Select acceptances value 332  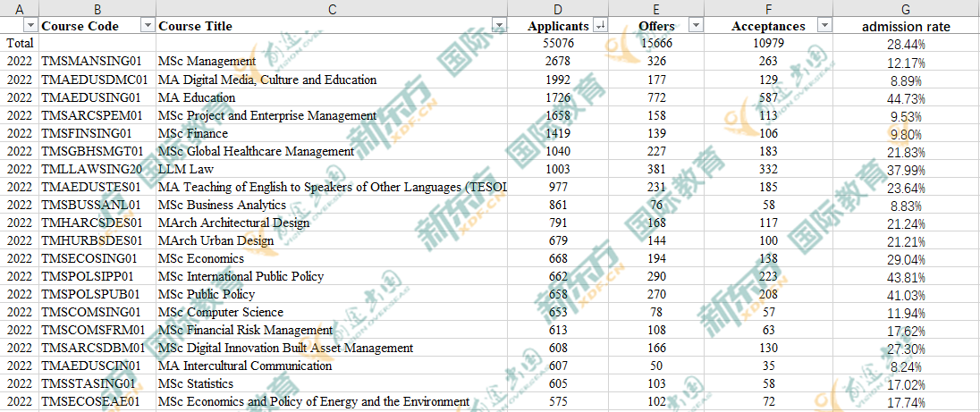click(x=769, y=169)
